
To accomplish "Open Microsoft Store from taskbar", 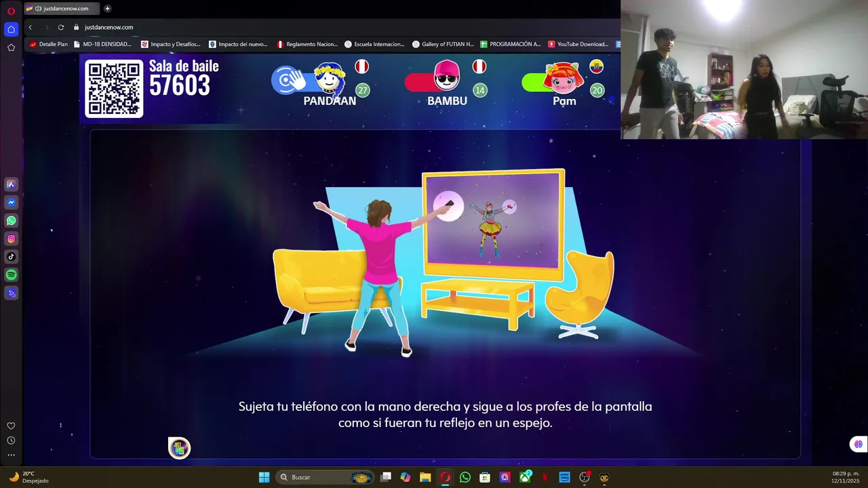I will pyautogui.click(x=485, y=477).
